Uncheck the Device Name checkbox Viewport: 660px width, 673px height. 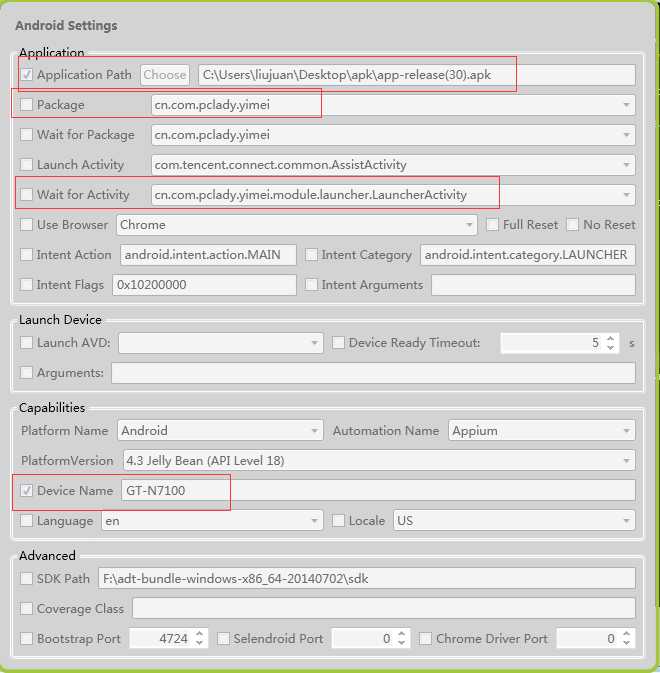[x=27, y=490]
